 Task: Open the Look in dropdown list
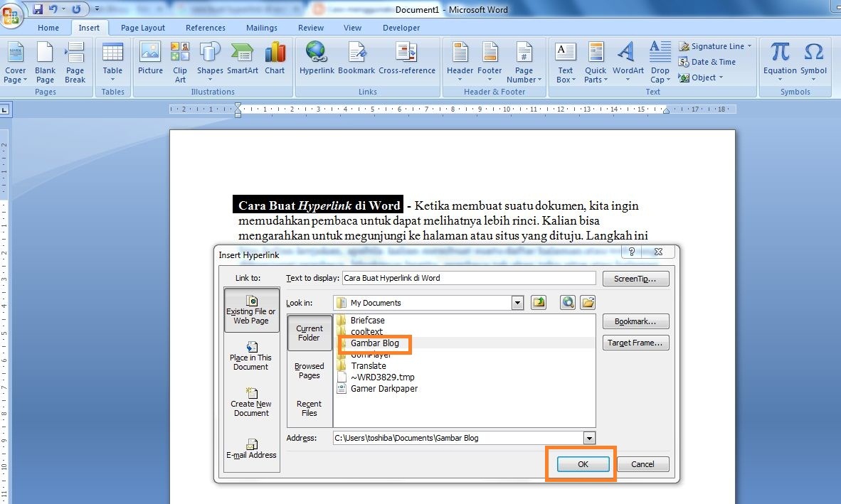pyautogui.click(x=517, y=303)
